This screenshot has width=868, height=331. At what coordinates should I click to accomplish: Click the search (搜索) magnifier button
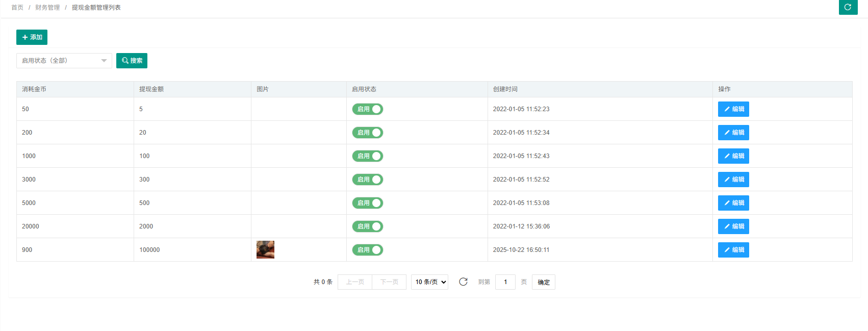pyautogui.click(x=132, y=61)
